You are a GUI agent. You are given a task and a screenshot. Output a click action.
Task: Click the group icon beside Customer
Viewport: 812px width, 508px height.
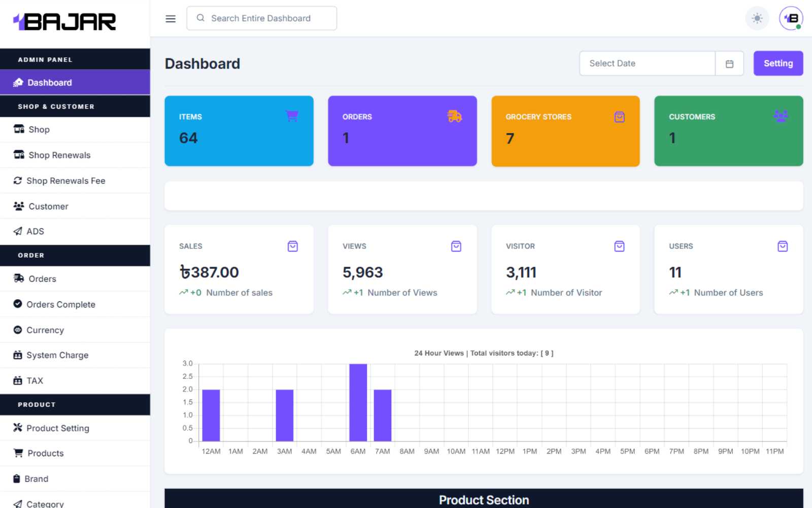pyautogui.click(x=19, y=206)
